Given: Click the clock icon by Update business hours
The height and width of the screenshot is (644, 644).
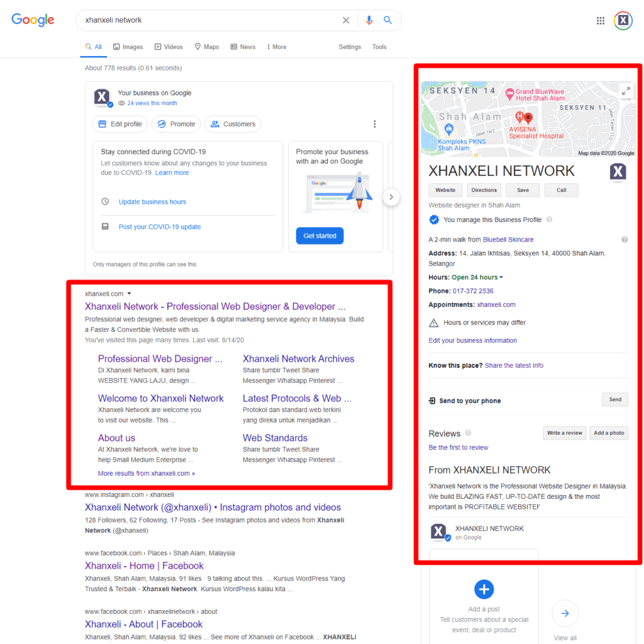Looking at the screenshot, I should 105,202.
